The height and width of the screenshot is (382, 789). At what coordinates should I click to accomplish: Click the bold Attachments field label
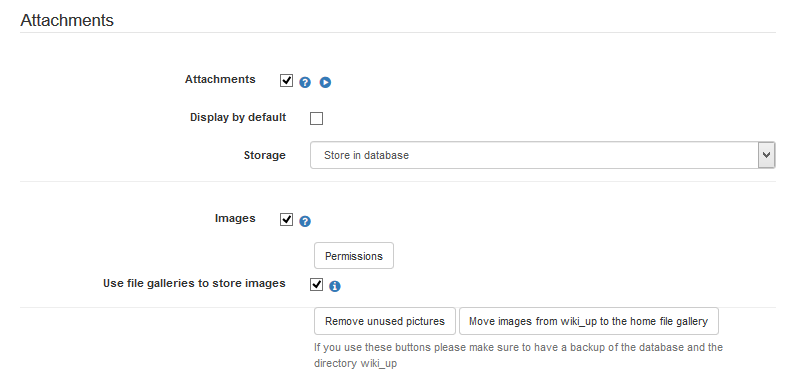coord(220,79)
